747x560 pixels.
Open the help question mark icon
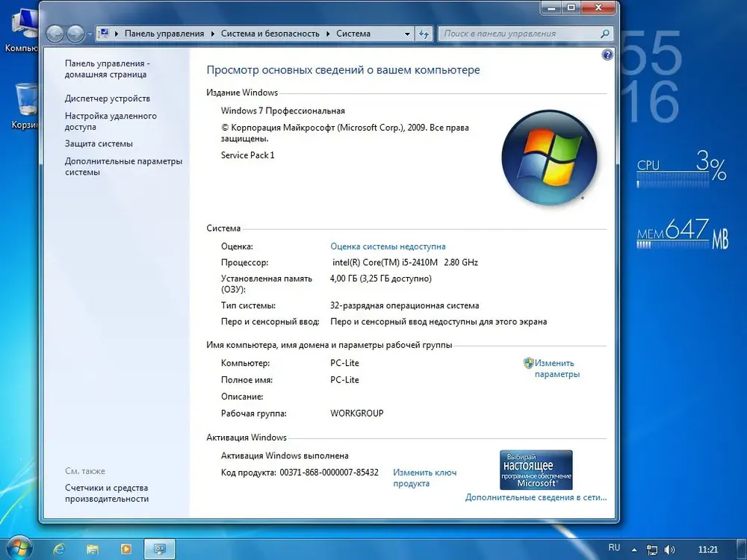point(607,55)
